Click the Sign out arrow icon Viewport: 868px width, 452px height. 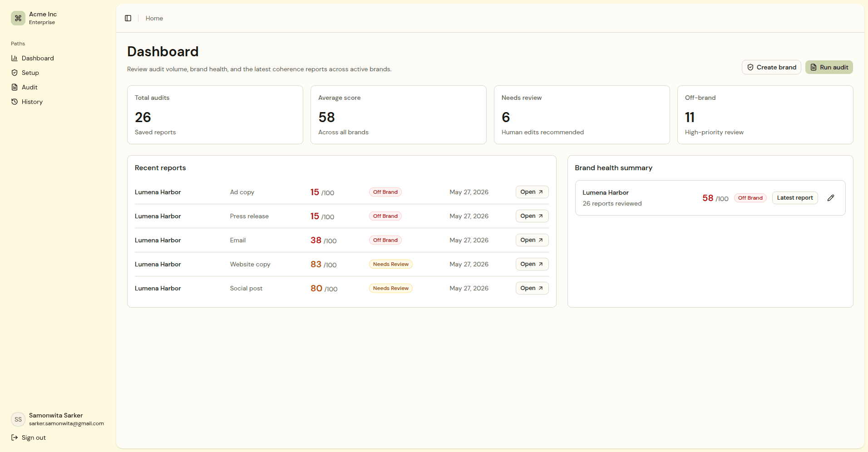click(15, 437)
